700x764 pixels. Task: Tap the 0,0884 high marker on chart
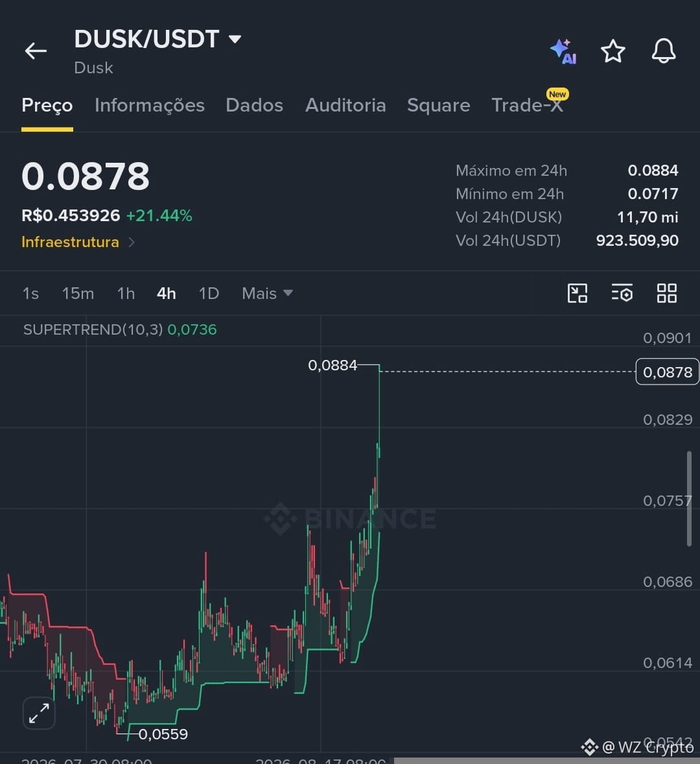332,365
